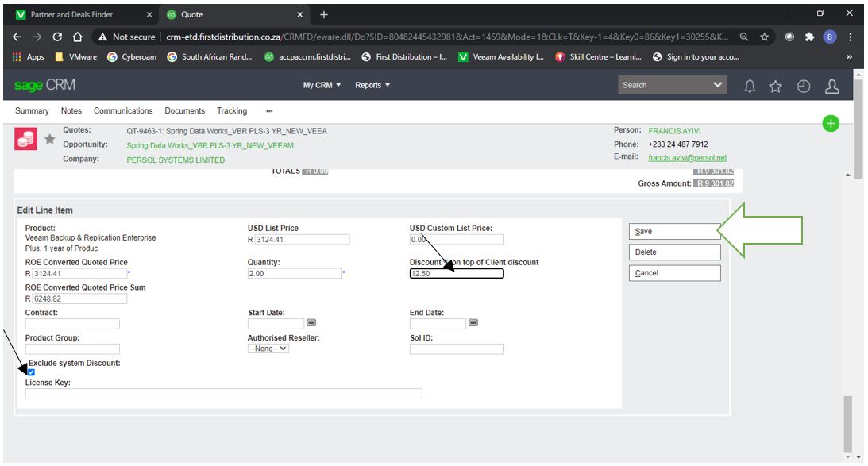Click the Quantity input field

click(294, 274)
